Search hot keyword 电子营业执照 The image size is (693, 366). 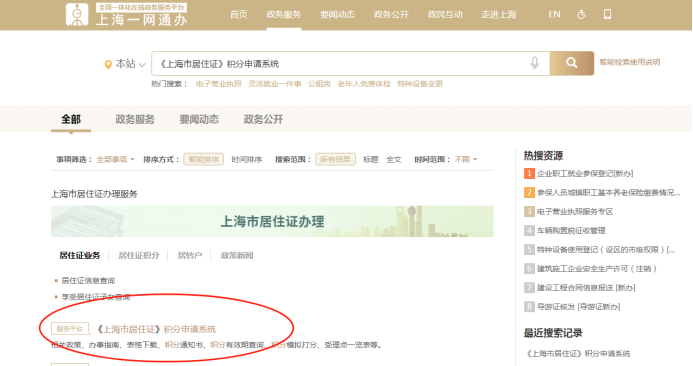[x=219, y=84]
